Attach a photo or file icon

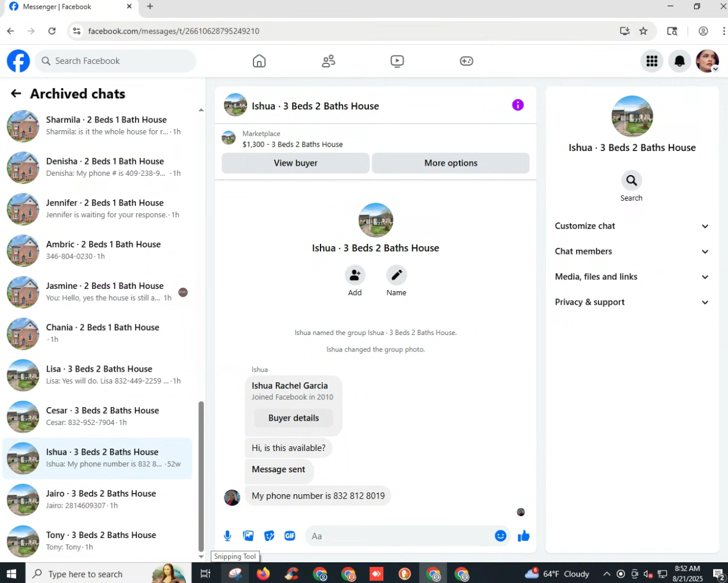249,536
